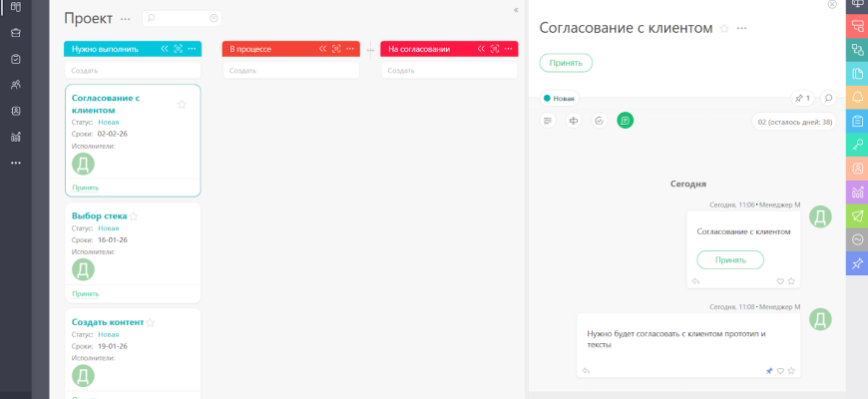
Task: Switch to the checklist tab in task panel
Action: tap(599, 121)
